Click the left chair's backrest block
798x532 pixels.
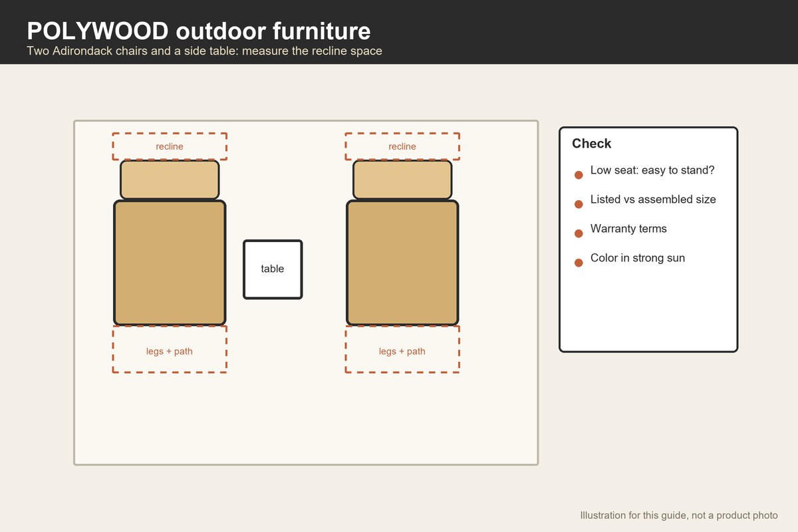(x=170, y=180)
